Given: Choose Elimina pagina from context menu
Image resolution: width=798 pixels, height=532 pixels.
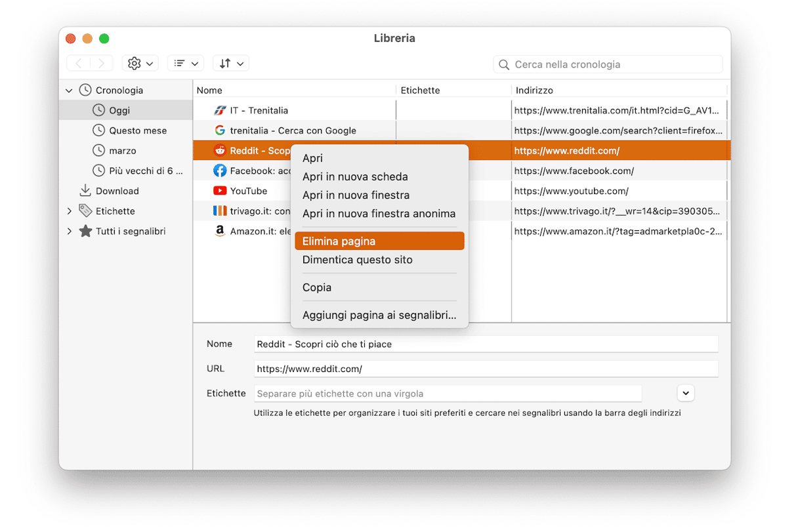Looking at the screenshot, I should 379,241.
